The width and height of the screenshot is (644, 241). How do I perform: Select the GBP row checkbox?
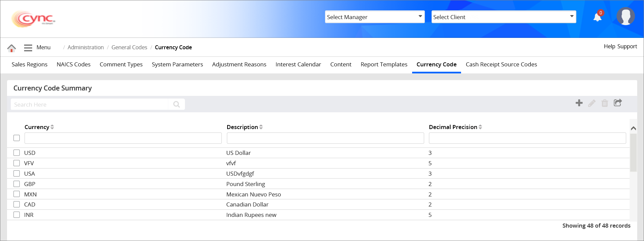pyautogui.click(x=17, y=184)
